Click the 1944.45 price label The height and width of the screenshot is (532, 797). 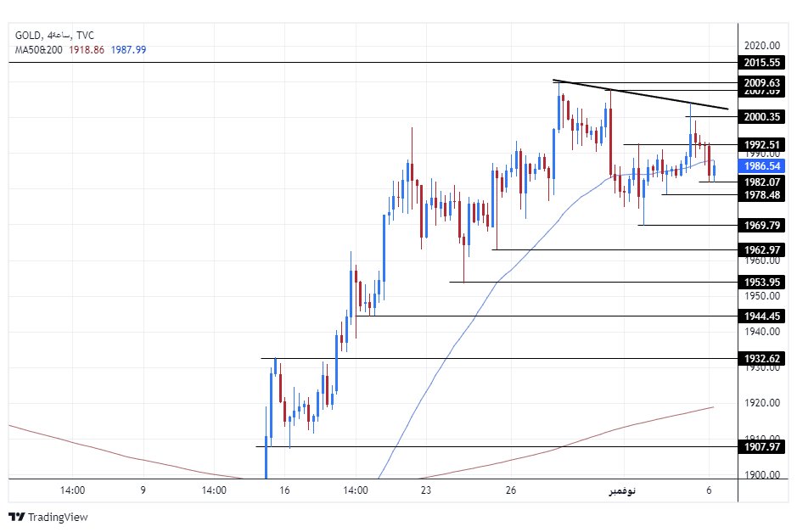coord(761,316)
